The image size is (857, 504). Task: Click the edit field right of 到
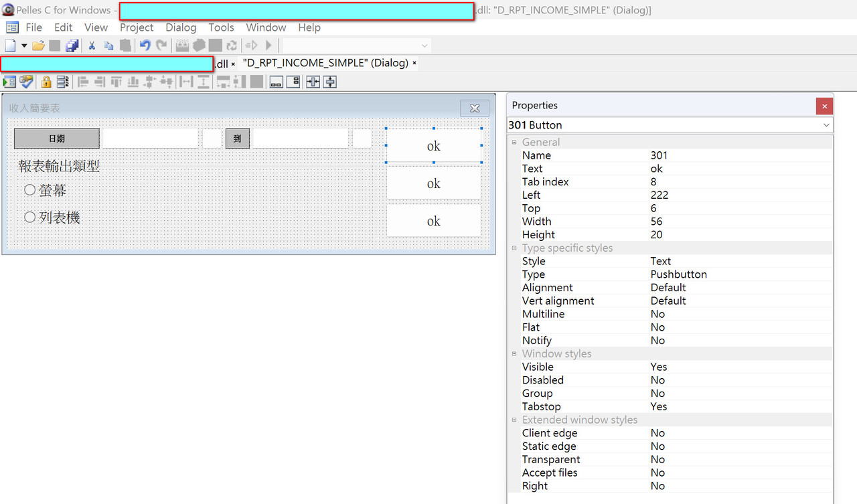(301, 139)
